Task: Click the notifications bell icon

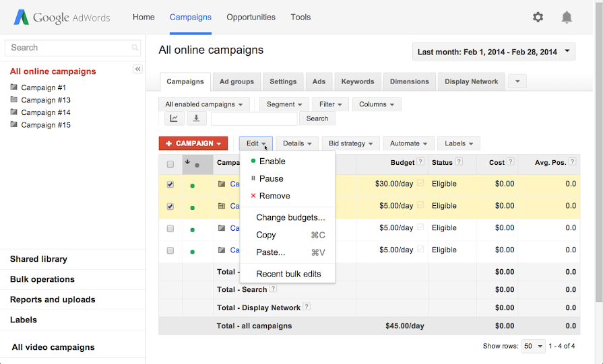Action: click(x=567, y=17)
